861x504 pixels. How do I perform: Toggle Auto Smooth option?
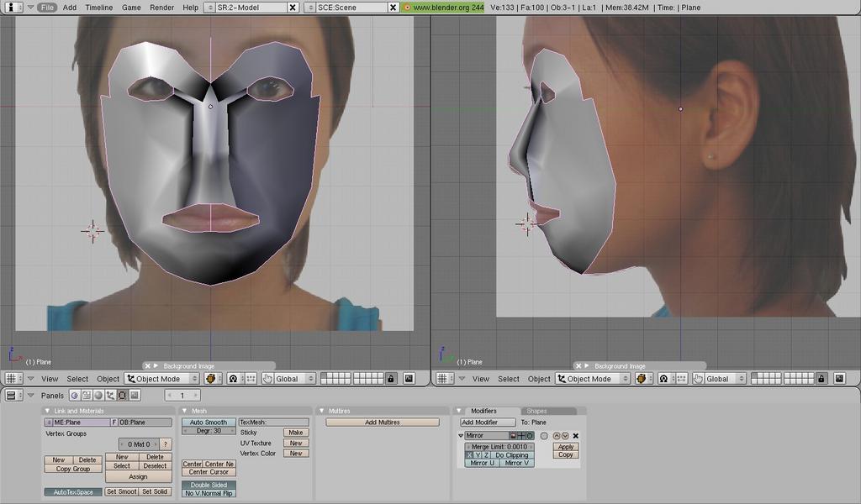click(x=209, y=423)
